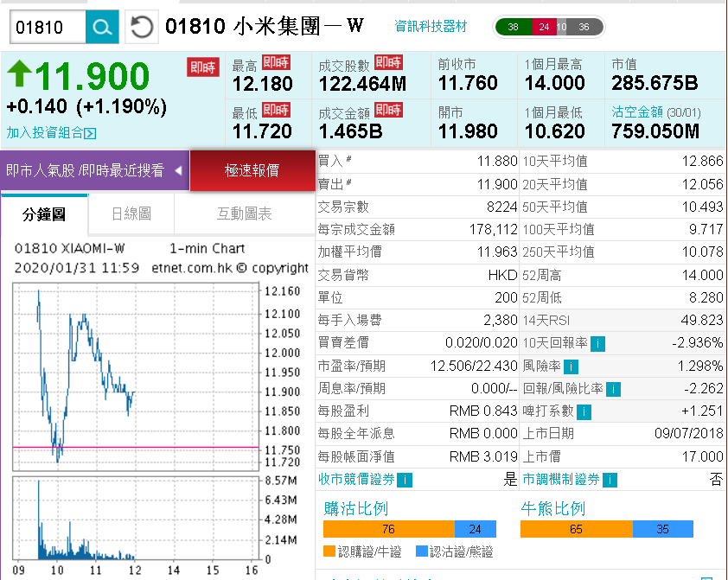Click the refresh quote icon
Image resolution: width=728 pixels, height=580 pixels.
tap(142, 28)
